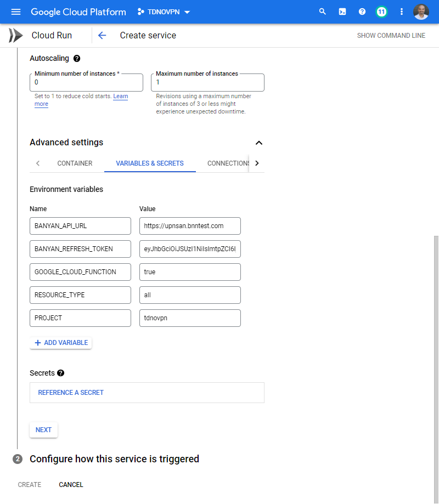Click the Reference a Secret button
The image size is (439, 504).
pos(71,393)
